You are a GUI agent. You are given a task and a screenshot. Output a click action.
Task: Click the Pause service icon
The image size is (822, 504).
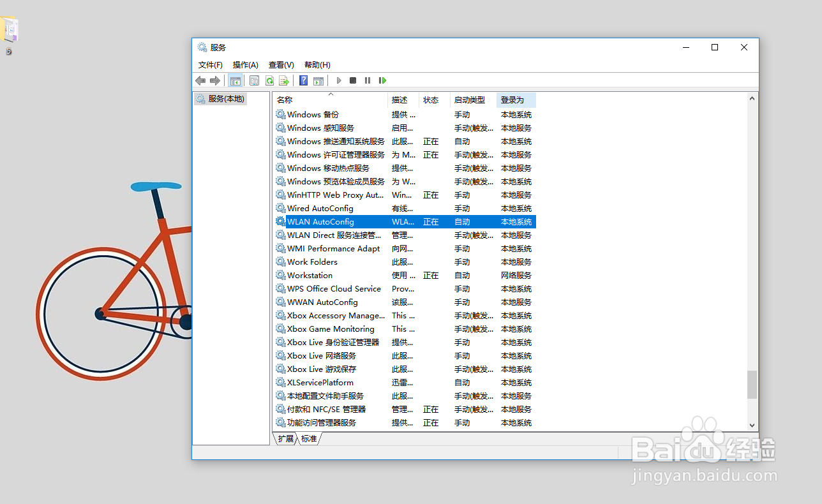368,80
